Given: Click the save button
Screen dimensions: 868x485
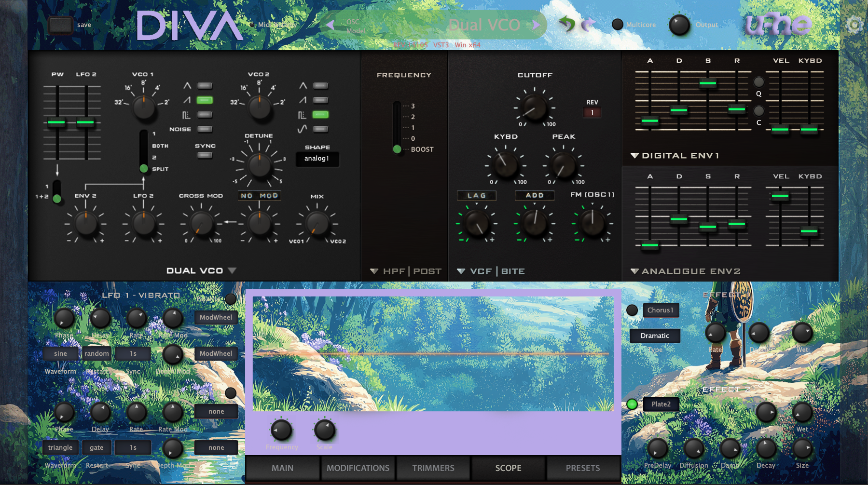Looking at the screenshot, I should click(x=60, y=25).
